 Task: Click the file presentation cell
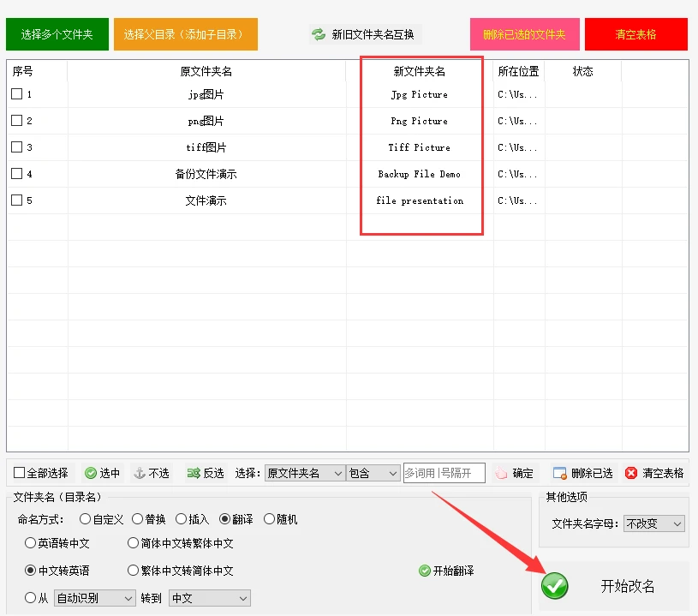pyautogui.click(x=420, y=200)
